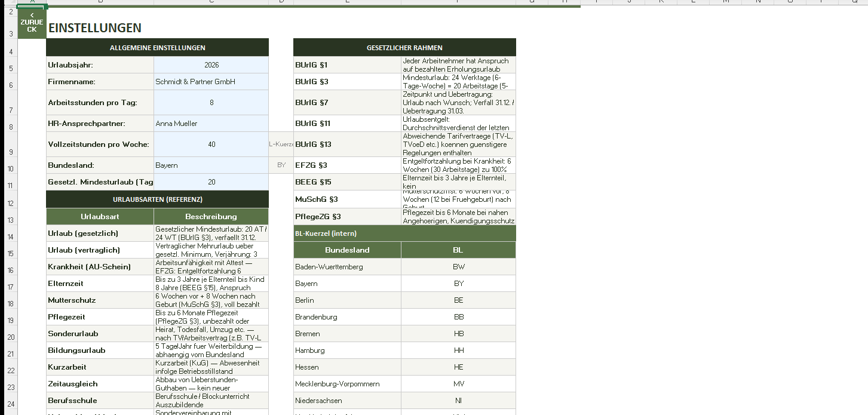
Task: Select the Arbeitsstunden pro Tag value 8
Action: [x=211, y=103]
